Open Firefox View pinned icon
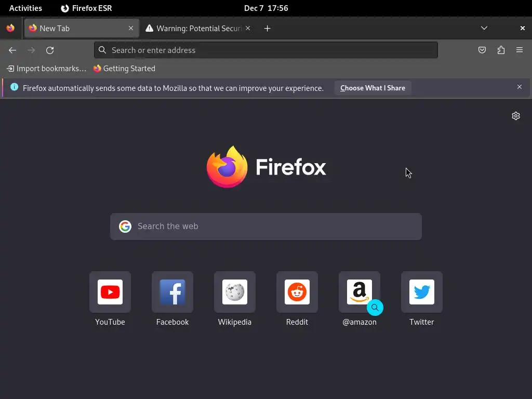Viewport: 532px width, 399px height. coord(10,28)
